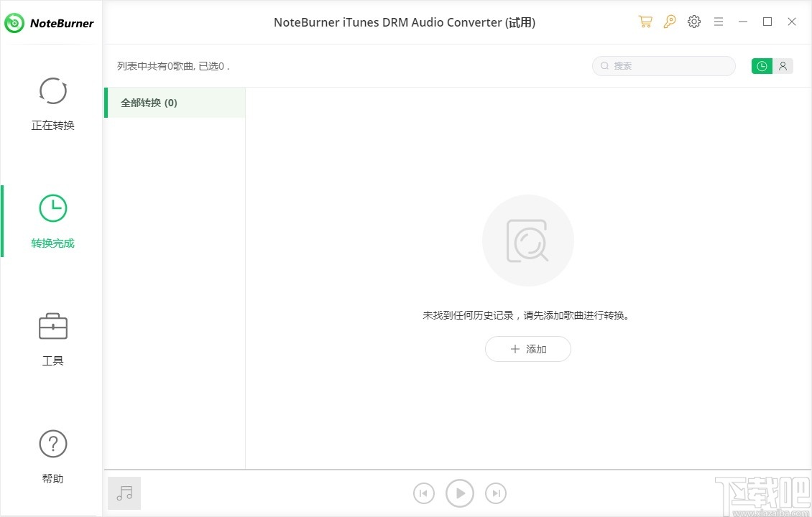Open the shopping cart purchase page

645,22
